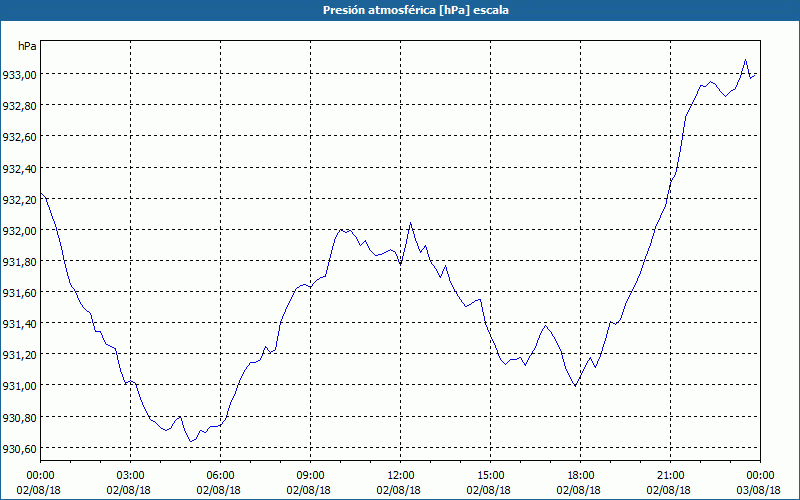800x500 pixels.
Task: Click the 03/08/18 date label
Action: click(759, 490)
